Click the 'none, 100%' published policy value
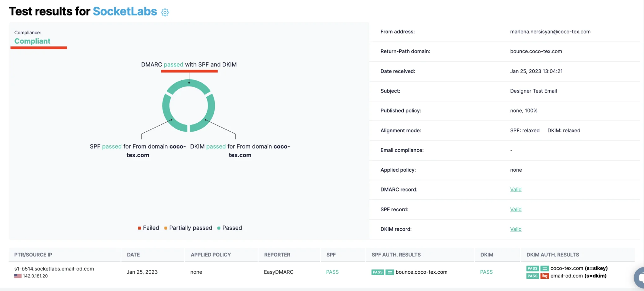Image resolution: width=644 pixels, height=291 pixels. click(x=524, y=111)
